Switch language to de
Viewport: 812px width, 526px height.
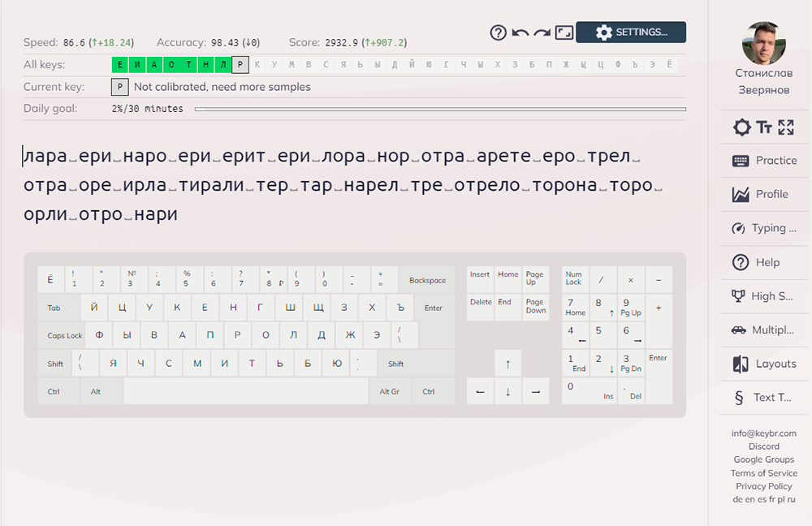pyautogui.click(x=737, y=499)
